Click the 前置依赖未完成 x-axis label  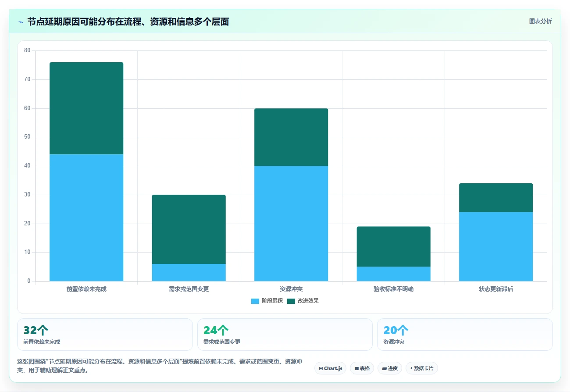86,289
